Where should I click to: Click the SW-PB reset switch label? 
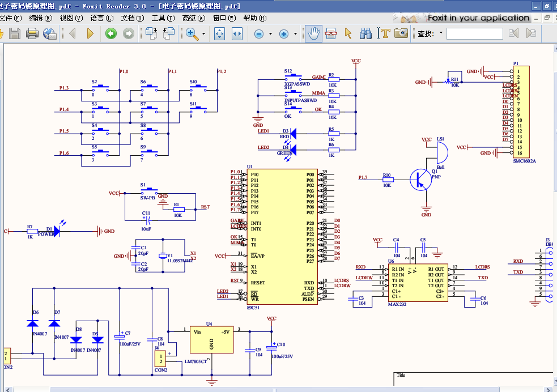pyautogui.click(x=147, y=198)
